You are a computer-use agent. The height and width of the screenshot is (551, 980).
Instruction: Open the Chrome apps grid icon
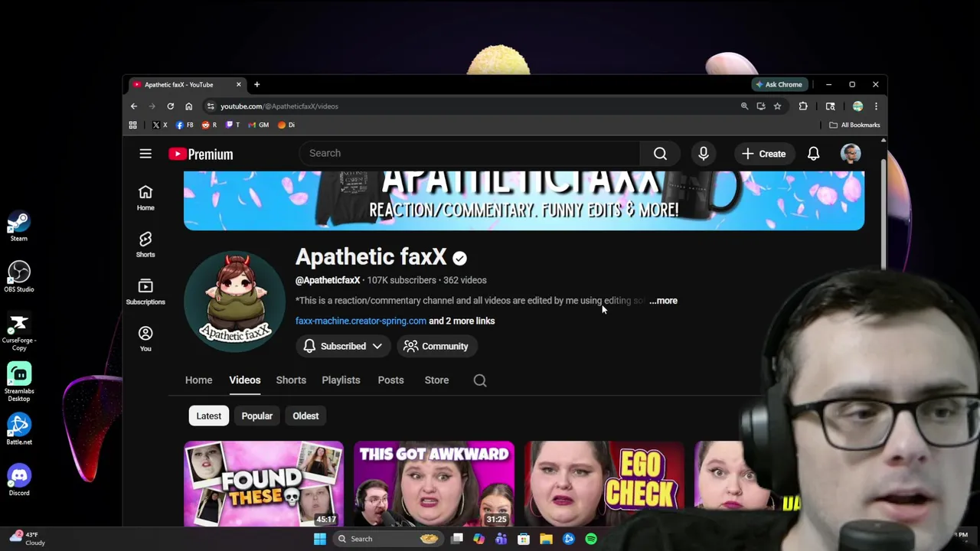coord(132,125)
